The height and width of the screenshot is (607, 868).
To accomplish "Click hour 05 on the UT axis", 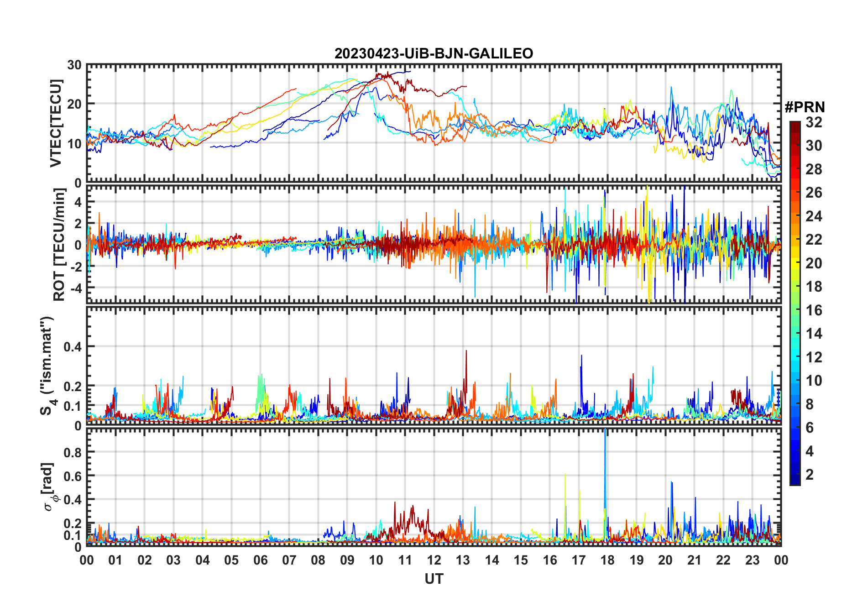I will (x=231, y=560).
